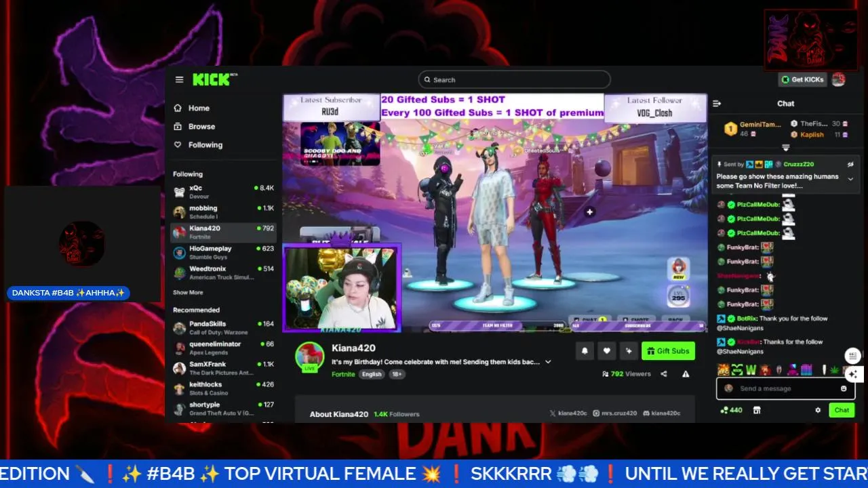Click the Gift Subs button
The width and height of the screenshot is (868, 488).
point(668,350)
